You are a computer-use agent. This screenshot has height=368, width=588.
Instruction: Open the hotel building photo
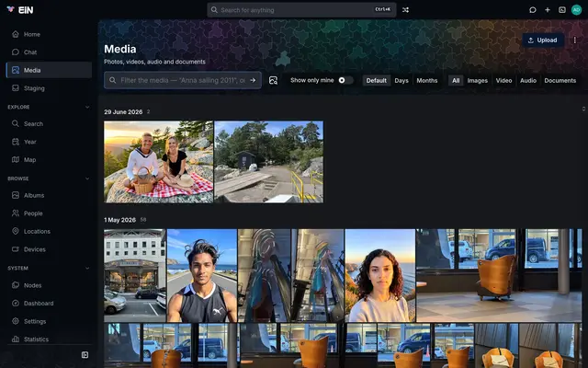(135, 276)
